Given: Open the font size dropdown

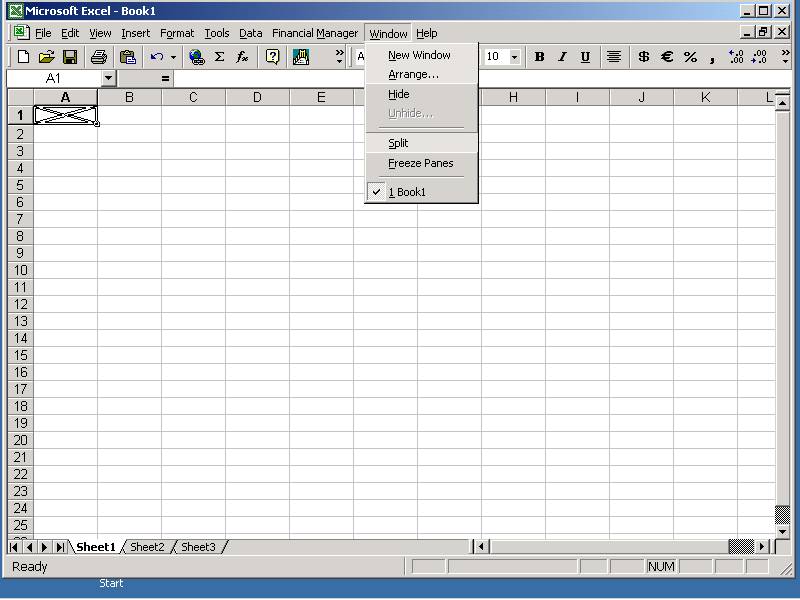Looking at the screenshot, I should click(515, 57).
